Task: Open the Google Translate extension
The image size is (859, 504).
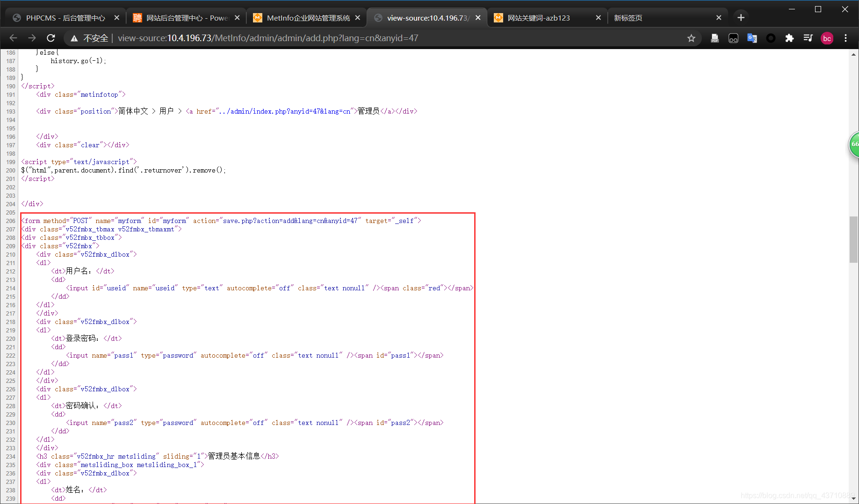Action: [x=752, y=38]
